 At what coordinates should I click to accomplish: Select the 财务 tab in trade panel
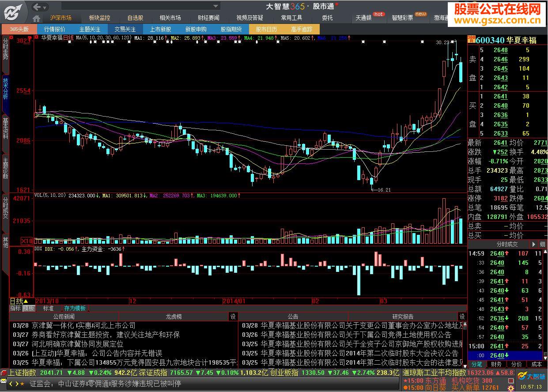[x=496, y=364]
